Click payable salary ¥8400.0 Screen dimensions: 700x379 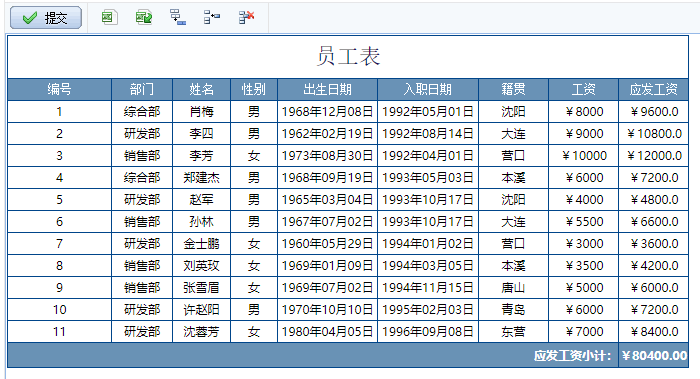[x=654, y=332]
